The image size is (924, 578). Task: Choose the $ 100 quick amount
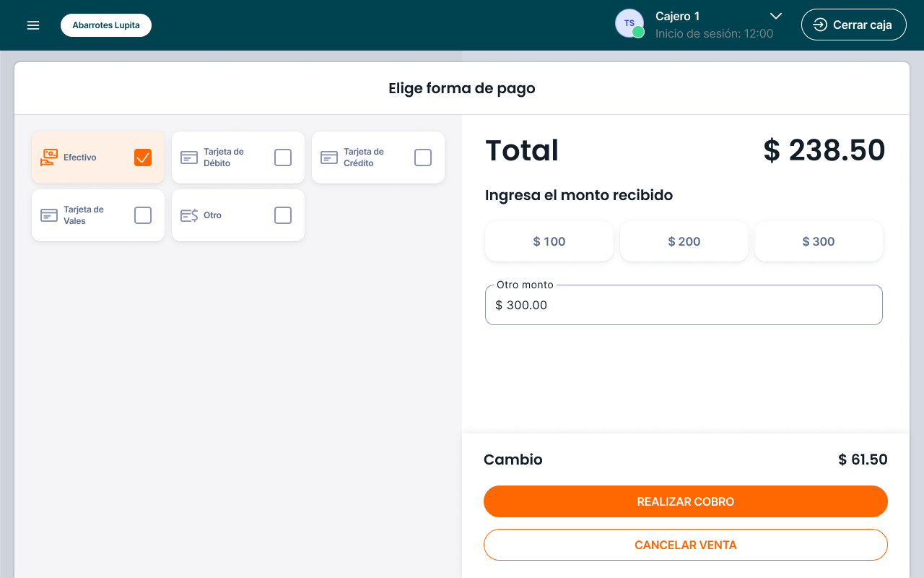[x=549, y=241]
